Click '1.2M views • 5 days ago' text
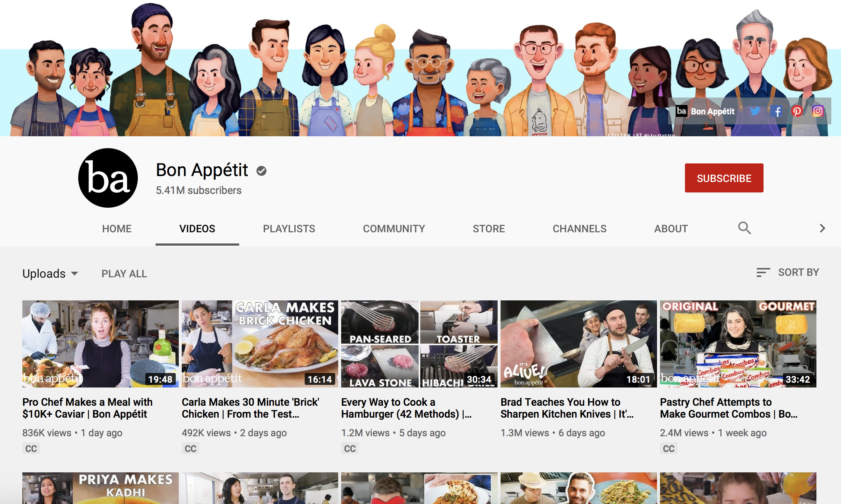Viewport: 841px width, 504px height. [x=393, y=433]
